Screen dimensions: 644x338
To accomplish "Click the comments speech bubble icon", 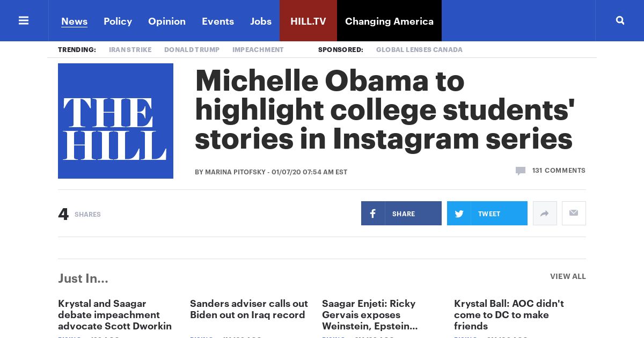I will click(520, 171).
